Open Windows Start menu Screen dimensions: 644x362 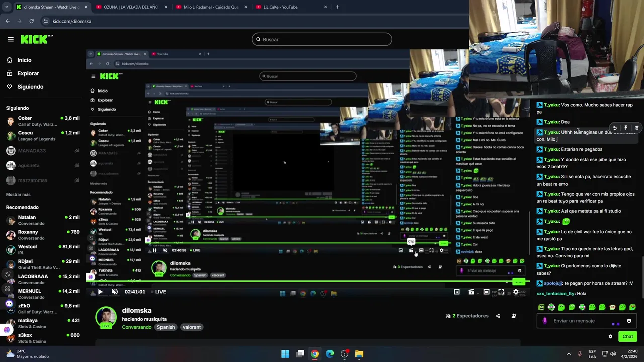pos(285,354)
